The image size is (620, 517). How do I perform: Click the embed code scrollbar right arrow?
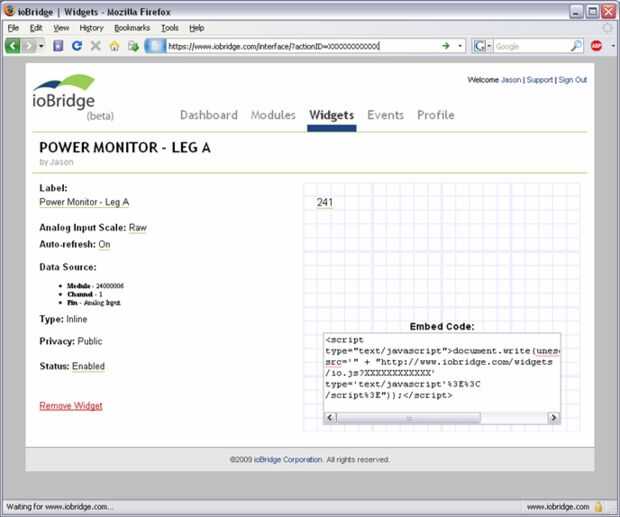pyautogui.click(x=554, y=417)
